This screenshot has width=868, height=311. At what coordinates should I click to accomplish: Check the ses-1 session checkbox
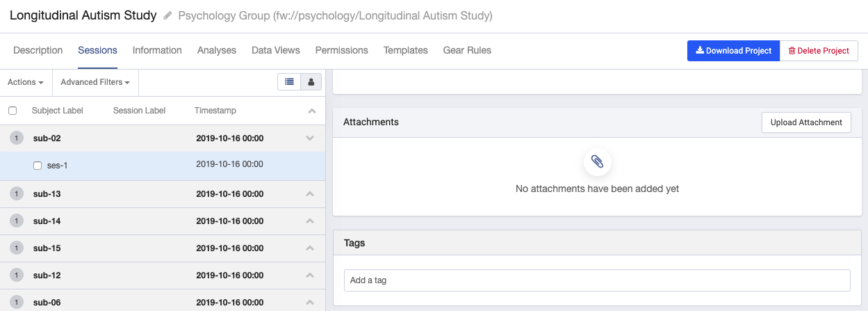pyautogui.click(x=38, y=166)
